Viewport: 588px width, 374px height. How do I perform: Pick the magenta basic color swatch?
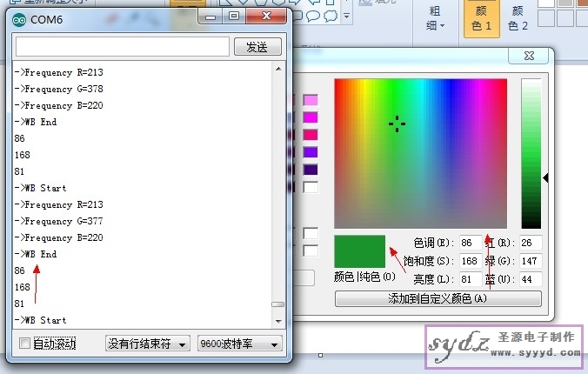coord(311,117)
